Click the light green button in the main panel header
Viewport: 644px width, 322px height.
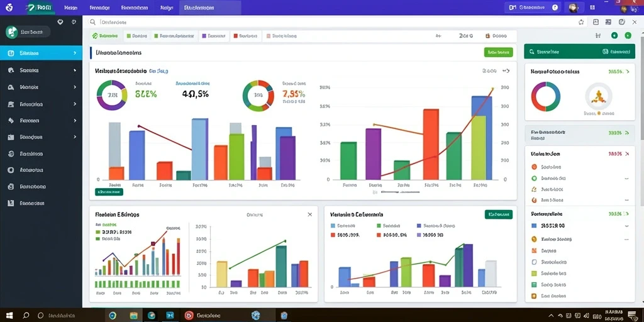click(x=499, y=52)
